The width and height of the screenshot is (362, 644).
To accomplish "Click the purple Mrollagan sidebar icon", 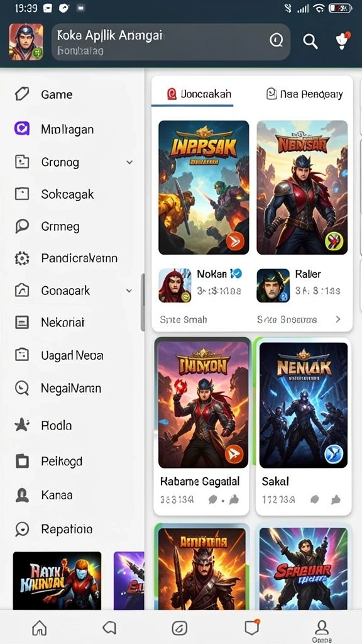I will [x=22, y=129].
